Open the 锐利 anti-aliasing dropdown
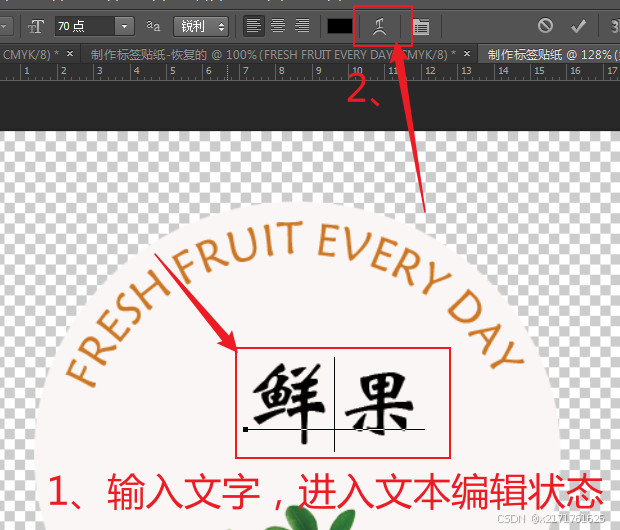Viewport: 620px width, 530px height. coord(201,26)
